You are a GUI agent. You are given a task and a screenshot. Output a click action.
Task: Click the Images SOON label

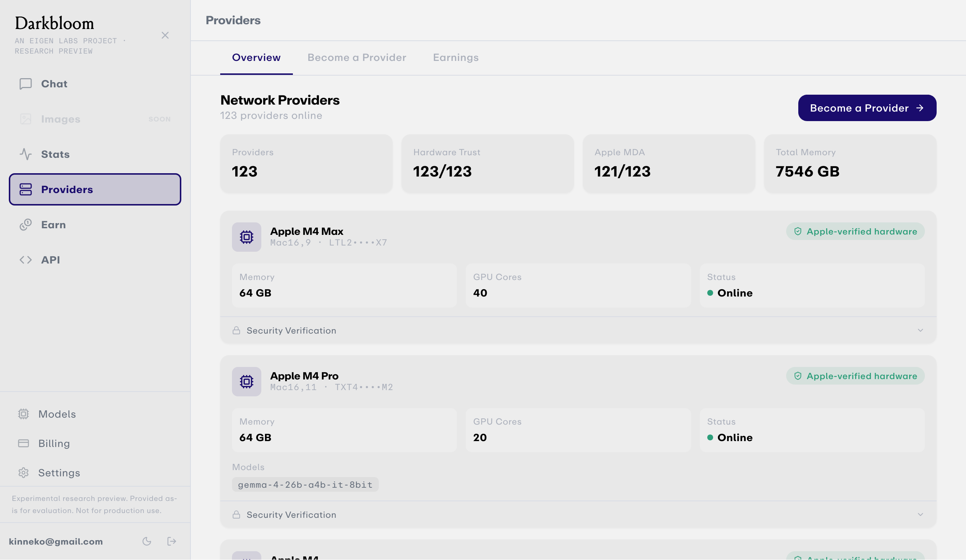click(160, 119)
